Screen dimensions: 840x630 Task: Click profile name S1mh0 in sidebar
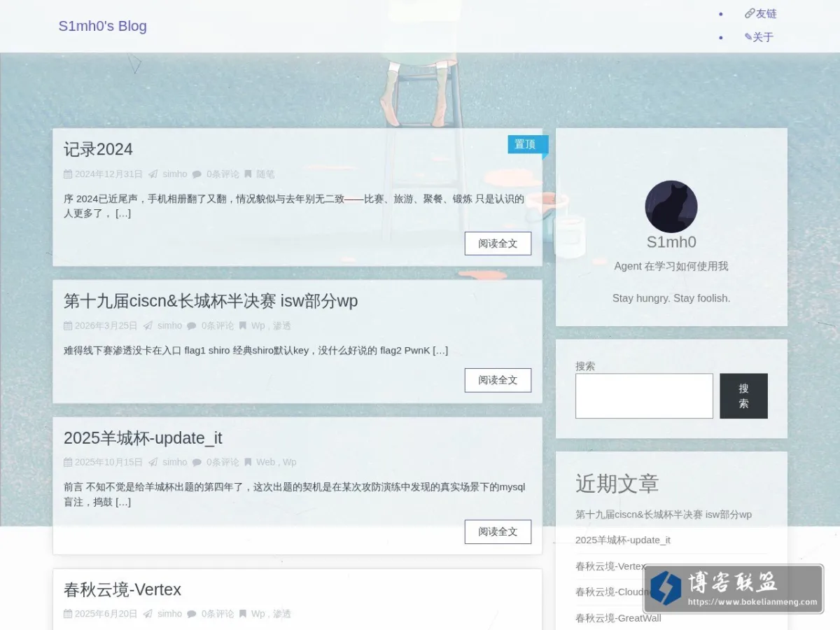(x=671, y=242)
